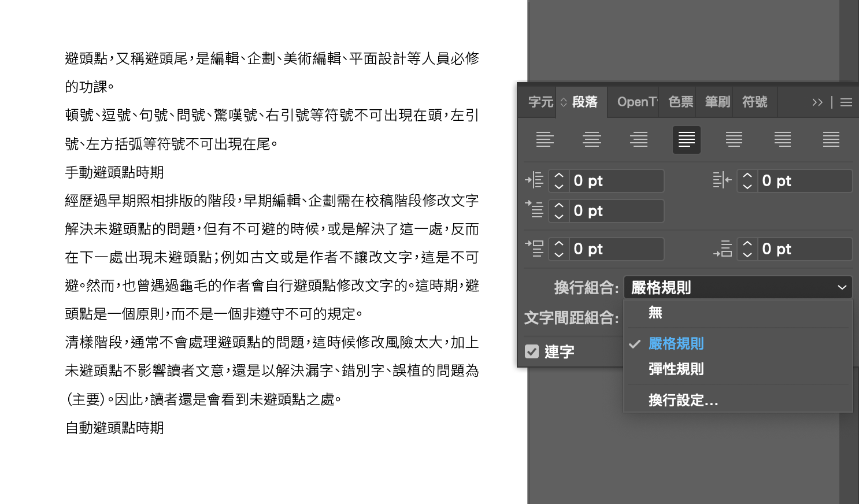Choose 彈性規則 from the menu

tap(676, 369)
